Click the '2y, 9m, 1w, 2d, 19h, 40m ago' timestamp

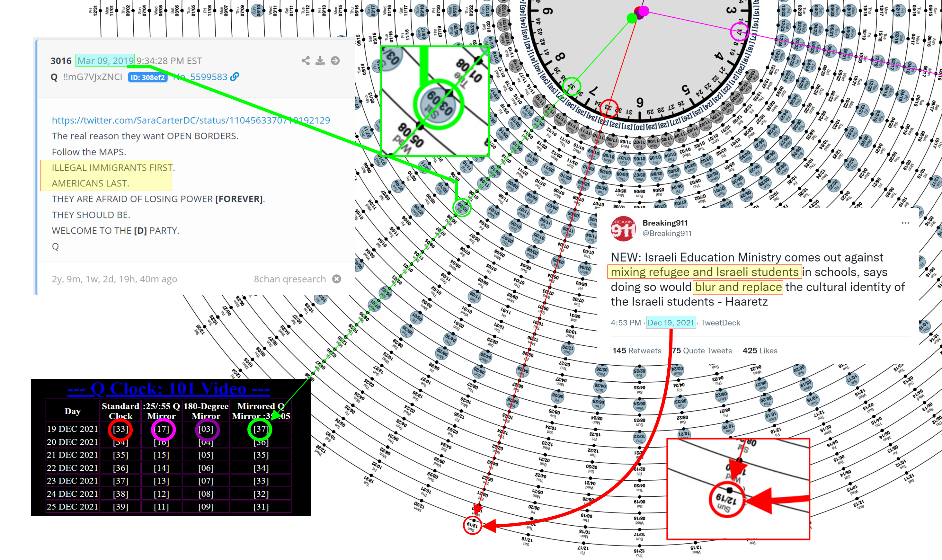114,279
